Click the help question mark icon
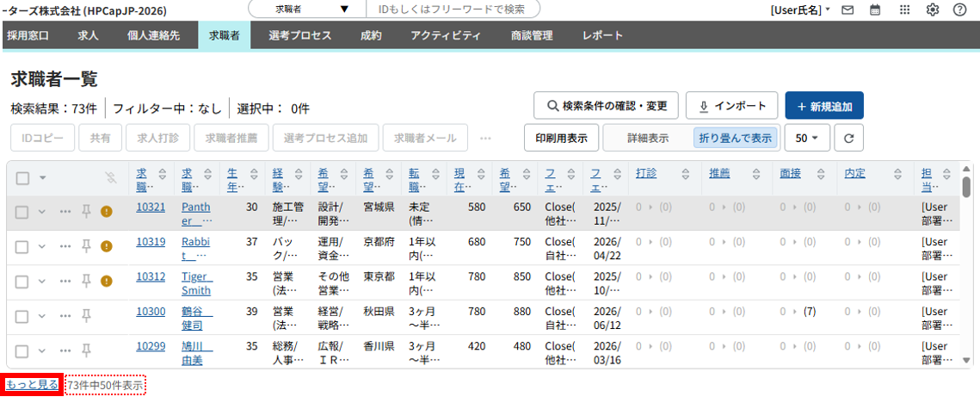 [959, 10]
